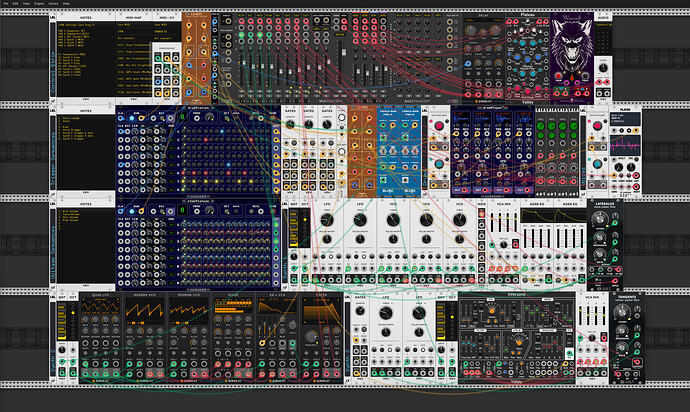The height and width of the screenshot is (412, 690).
Task: Click the pink round button on the module left of PLAYER
Action: 597,126
